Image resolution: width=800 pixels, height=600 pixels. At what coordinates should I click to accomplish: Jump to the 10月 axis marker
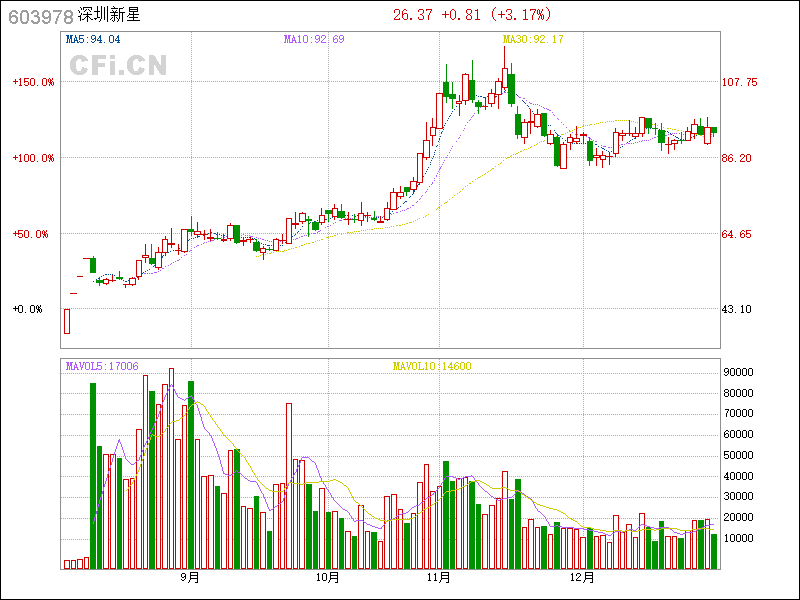coord(327,577)
